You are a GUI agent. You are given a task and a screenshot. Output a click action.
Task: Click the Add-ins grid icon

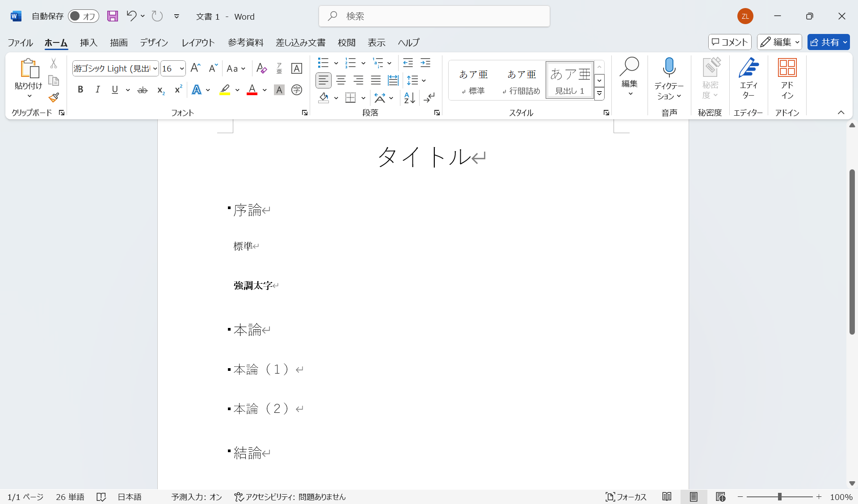coord(787,67)
